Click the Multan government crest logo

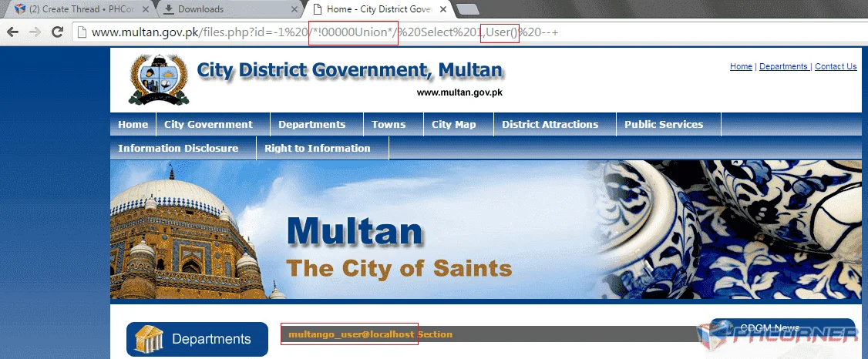point(159,79)
